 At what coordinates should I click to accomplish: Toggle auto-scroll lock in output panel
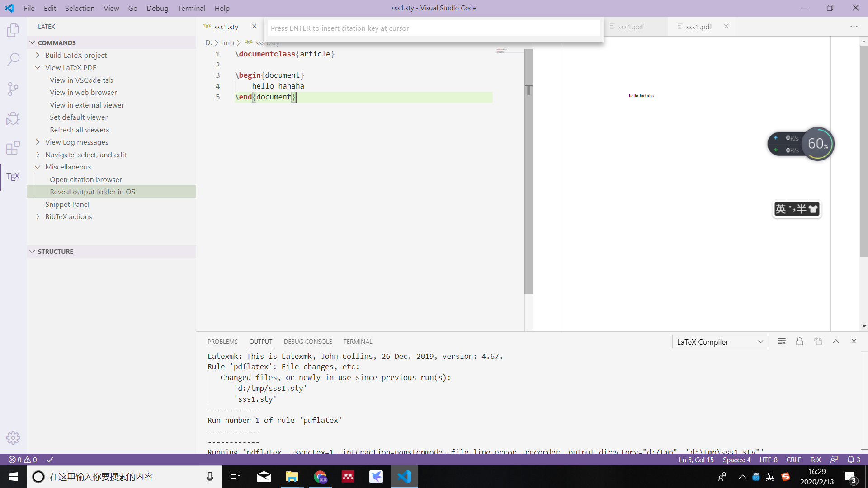(x=800, y=341)
